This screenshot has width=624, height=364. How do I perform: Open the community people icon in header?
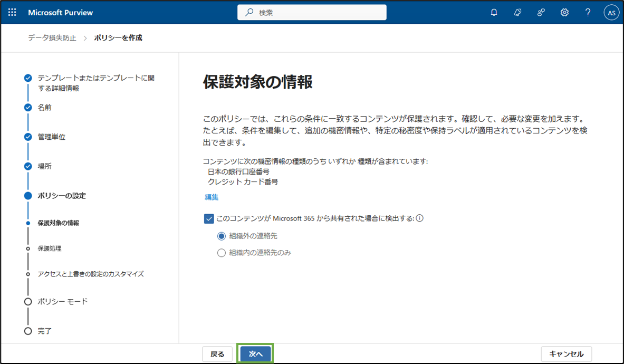pyautogui.click(x=541, y=12)
